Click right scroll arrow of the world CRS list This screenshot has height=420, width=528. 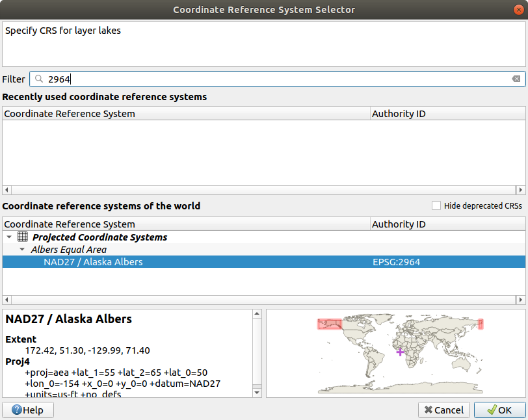[521, 300]
